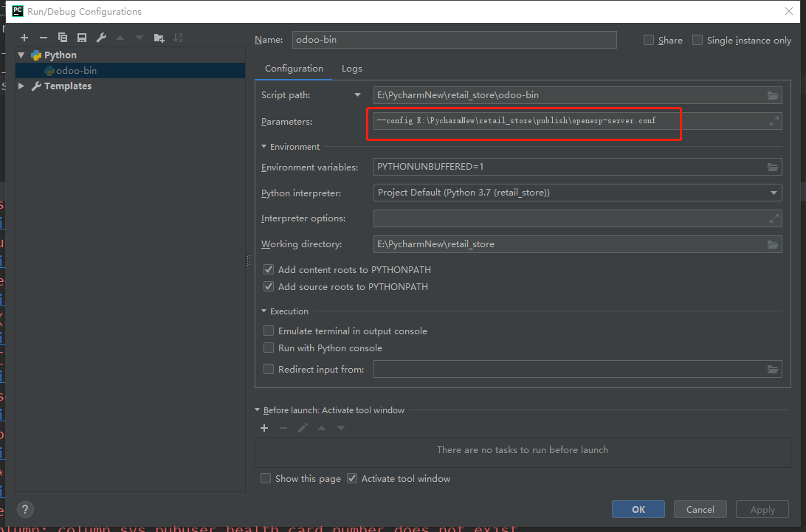Viewport: 806px width, 532px height.
Task: Collapse the Before launch section
Action: coord(258,410)
